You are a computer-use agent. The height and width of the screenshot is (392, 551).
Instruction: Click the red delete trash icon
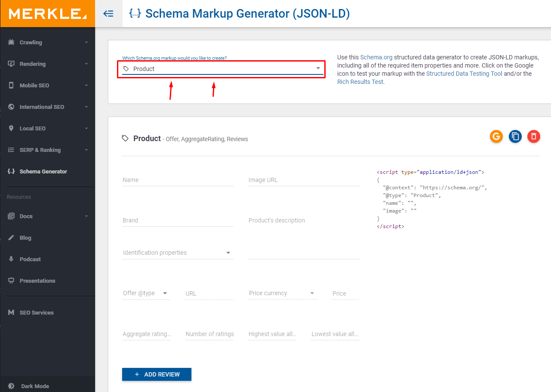click(533, 137)
